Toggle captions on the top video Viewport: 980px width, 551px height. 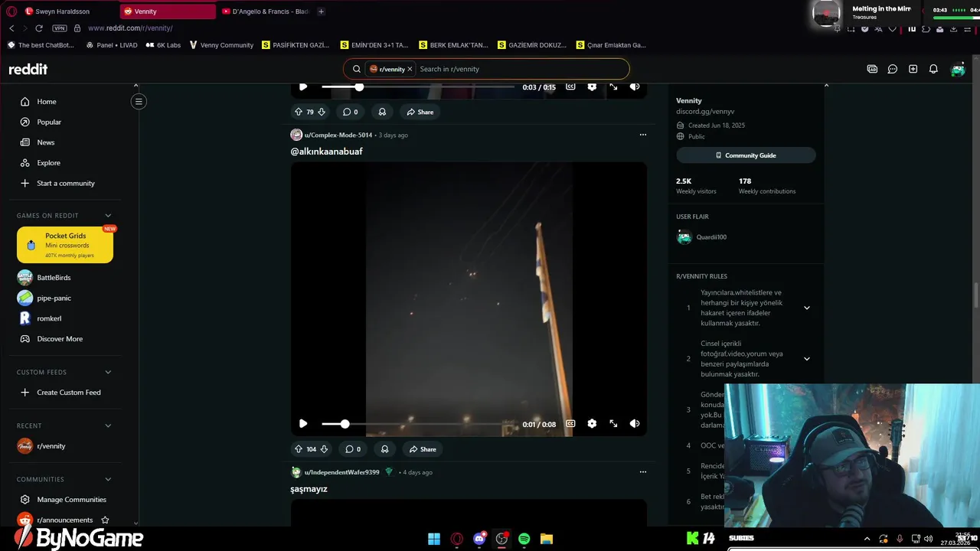pyautogui.click(x=570, y=87)
